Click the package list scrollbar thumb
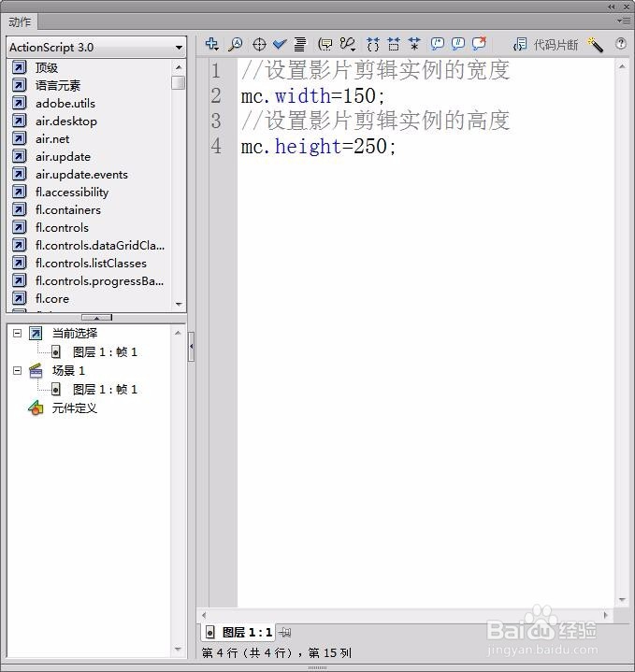The width and height of the screenshot is (635, 672). tap(178, 82)
